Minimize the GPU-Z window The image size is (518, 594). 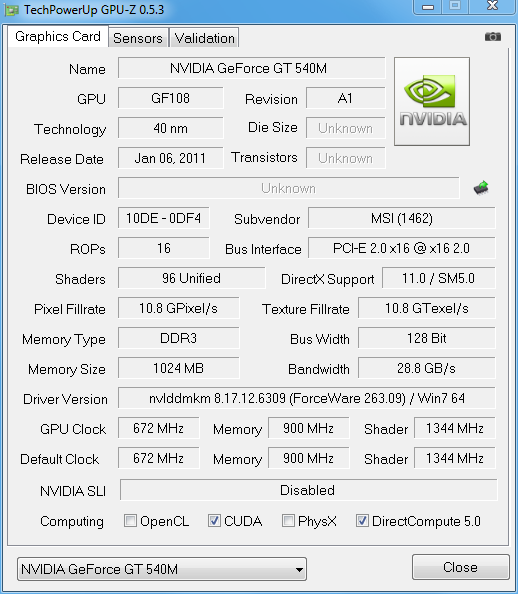coord(428,7)
